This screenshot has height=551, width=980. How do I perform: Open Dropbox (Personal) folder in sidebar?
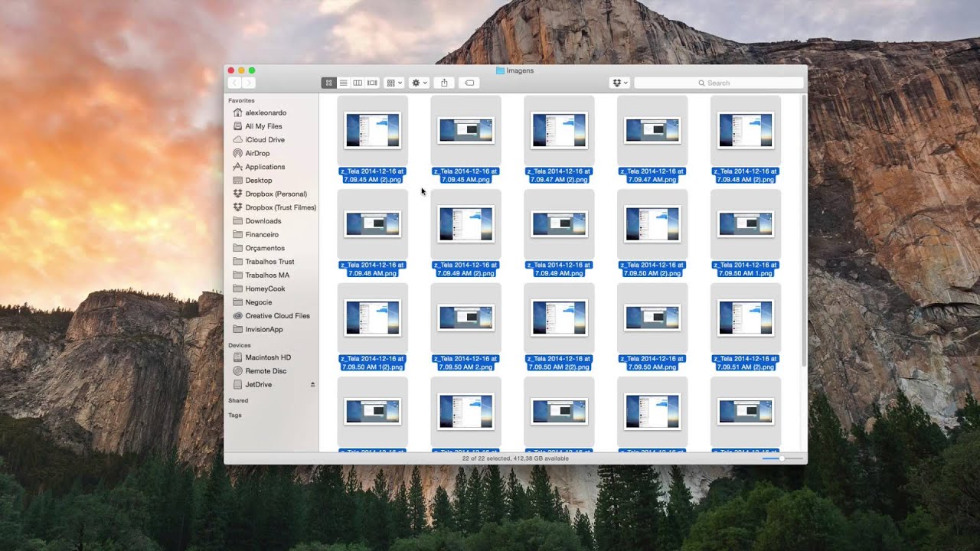pyautogui.click(x=276, y=194)
